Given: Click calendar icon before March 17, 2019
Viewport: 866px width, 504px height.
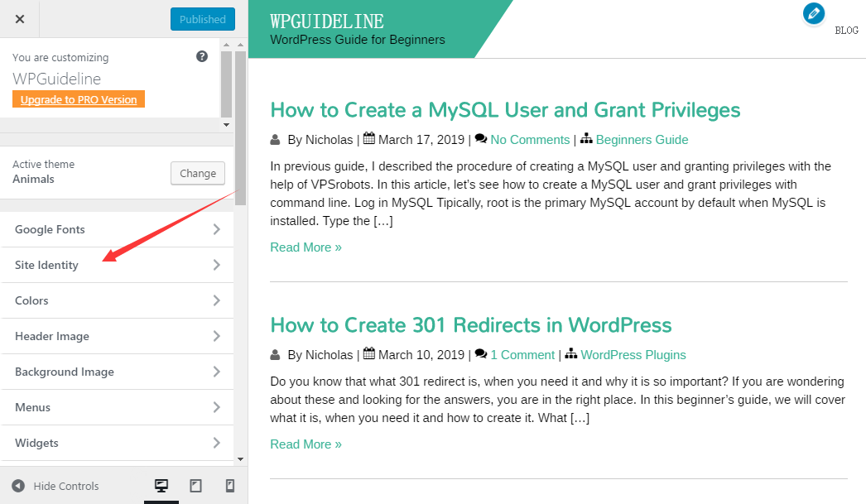Looking at the screenshot, I should [369, 138].
